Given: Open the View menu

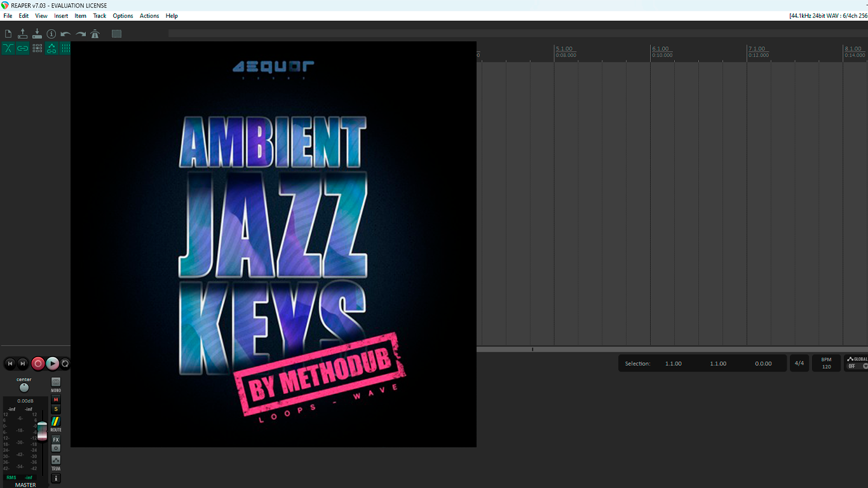Looking at the screenshot, I should pyautogui.click(x=41, y=16).
